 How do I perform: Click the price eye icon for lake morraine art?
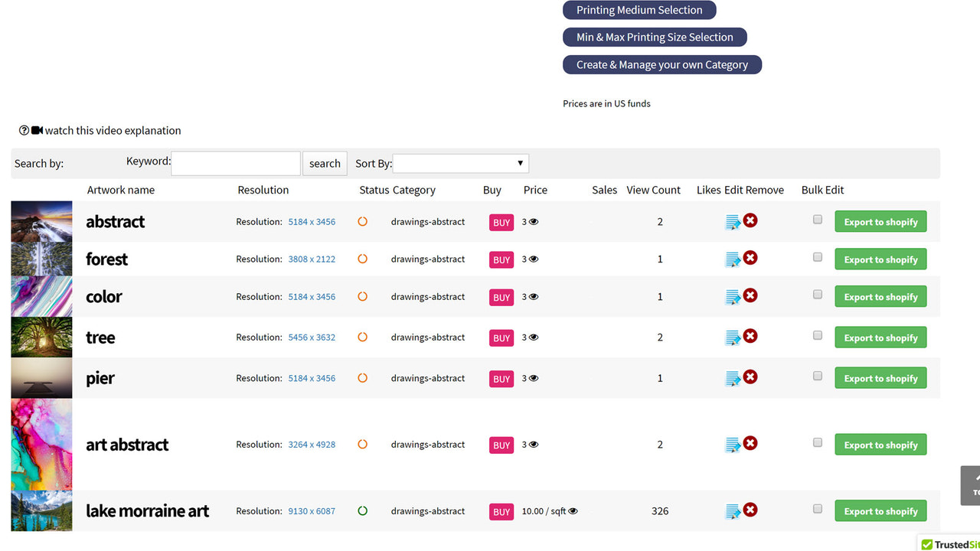click(x=573, y=511)
